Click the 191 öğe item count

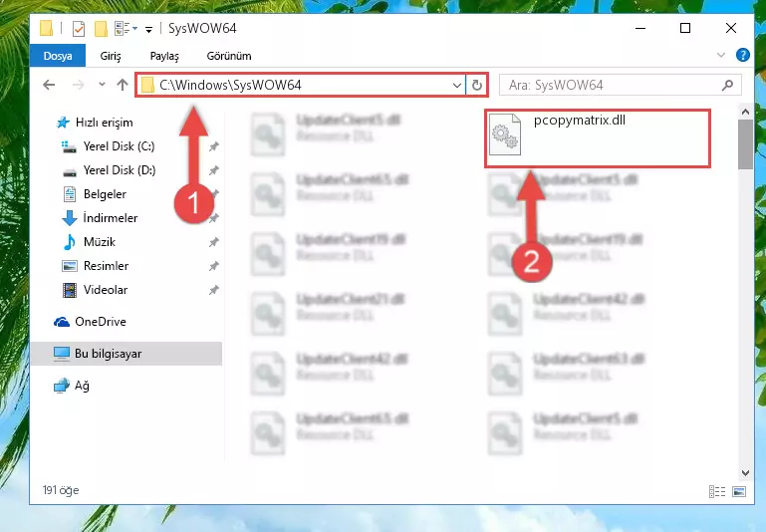[x=61, y=490]
